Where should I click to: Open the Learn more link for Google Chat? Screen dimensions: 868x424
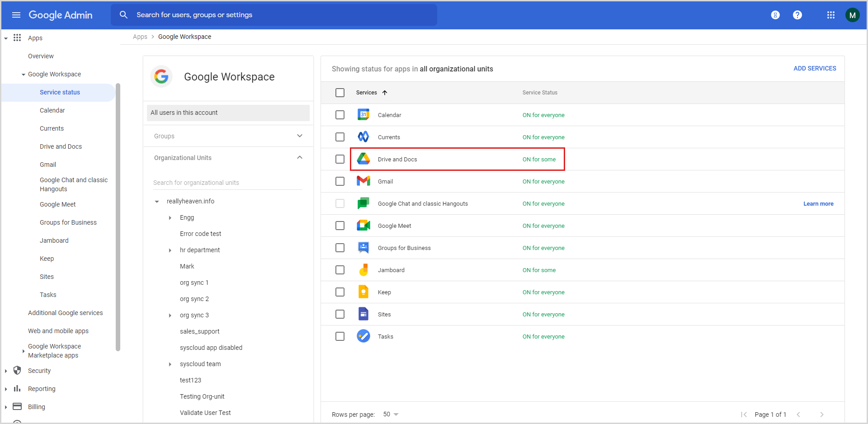point(818,203)
